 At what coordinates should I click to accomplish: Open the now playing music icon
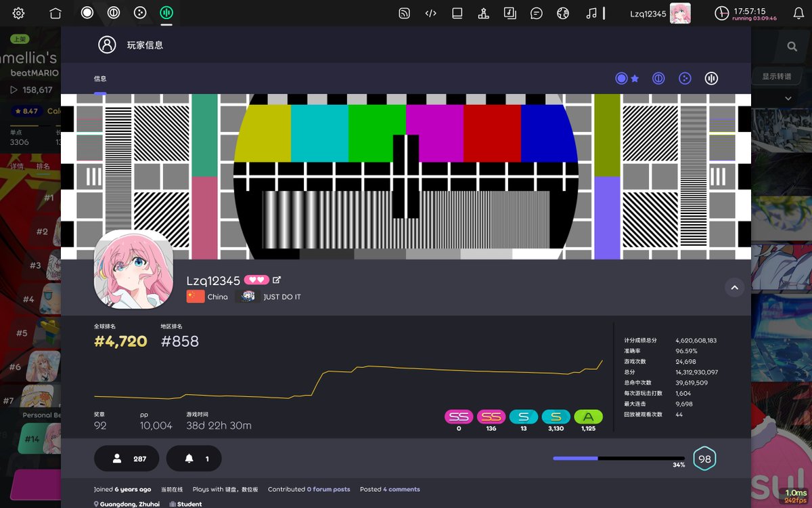pos(591,13)
